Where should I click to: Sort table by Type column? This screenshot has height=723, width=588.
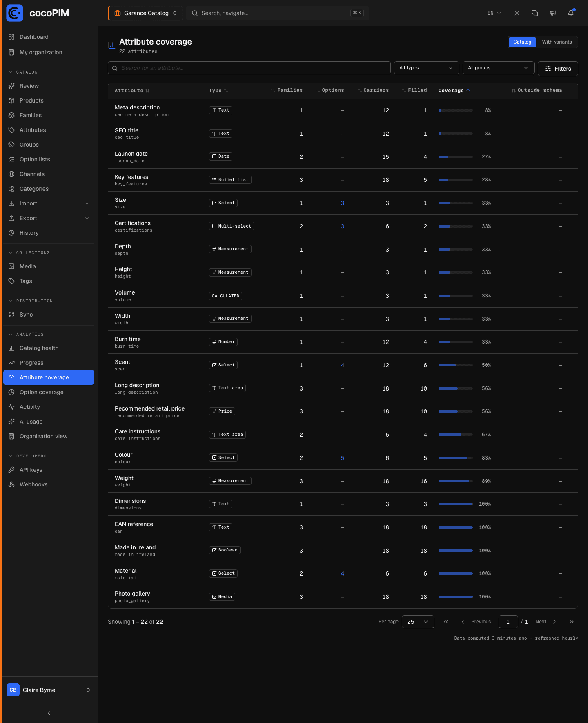218,91
